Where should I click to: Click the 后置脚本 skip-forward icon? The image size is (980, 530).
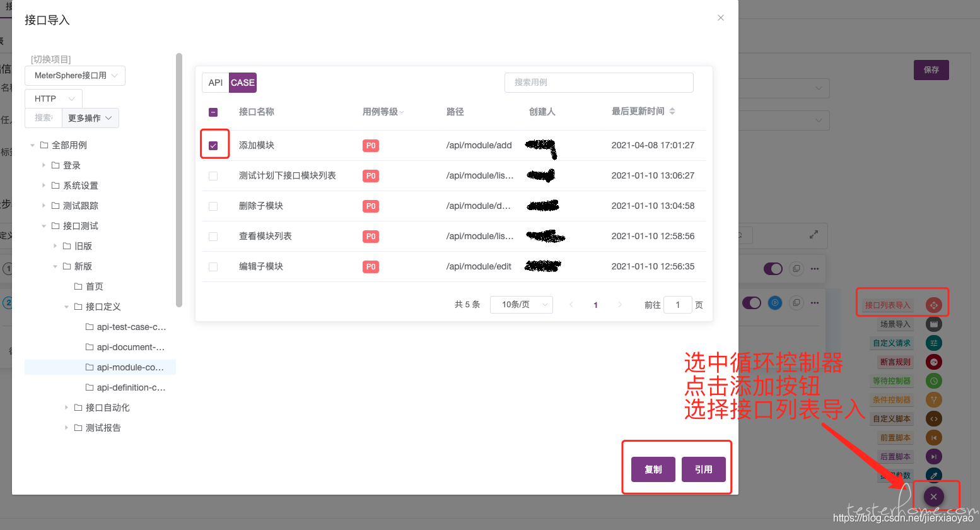933,457
